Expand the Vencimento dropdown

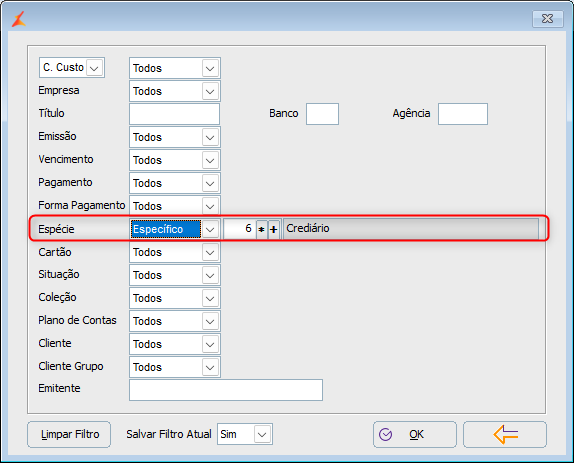pyautogui.click(x=210, y=160)
